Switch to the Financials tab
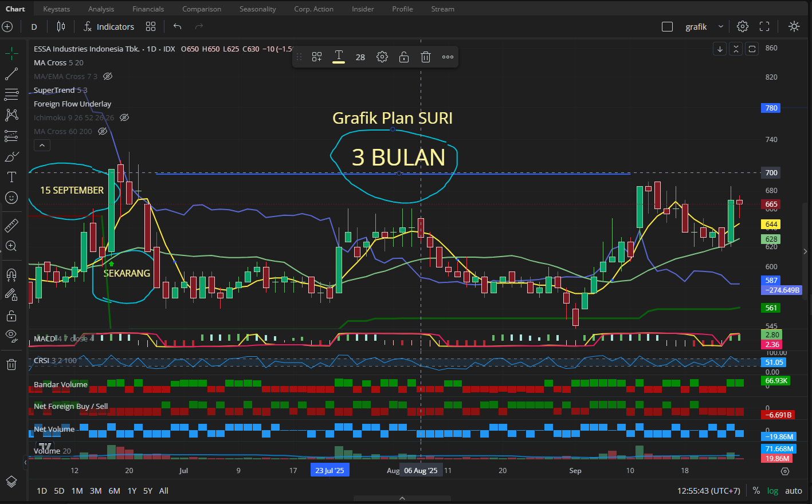Image resolution: width=812 pixels, height=504 pixels. click(148, 9)
